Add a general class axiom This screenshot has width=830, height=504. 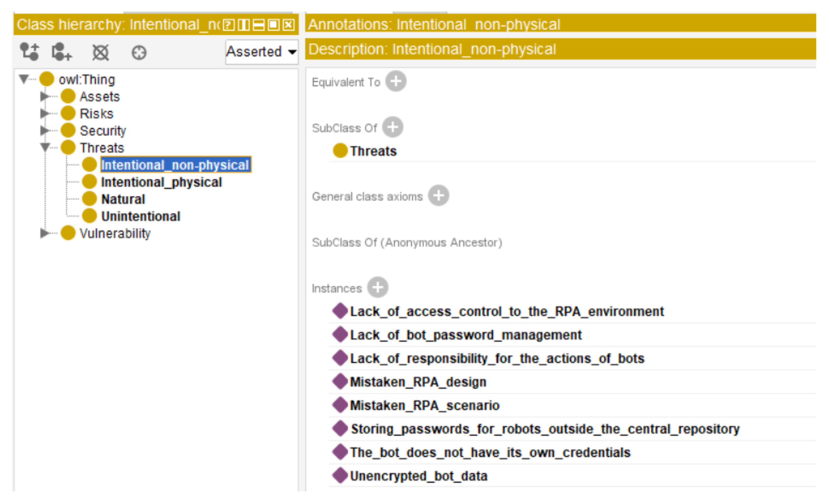point(438,195)
